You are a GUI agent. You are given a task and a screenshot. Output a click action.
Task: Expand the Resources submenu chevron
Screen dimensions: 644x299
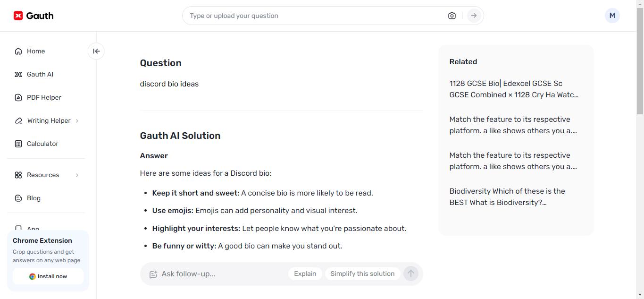click(x=77, y=175)
